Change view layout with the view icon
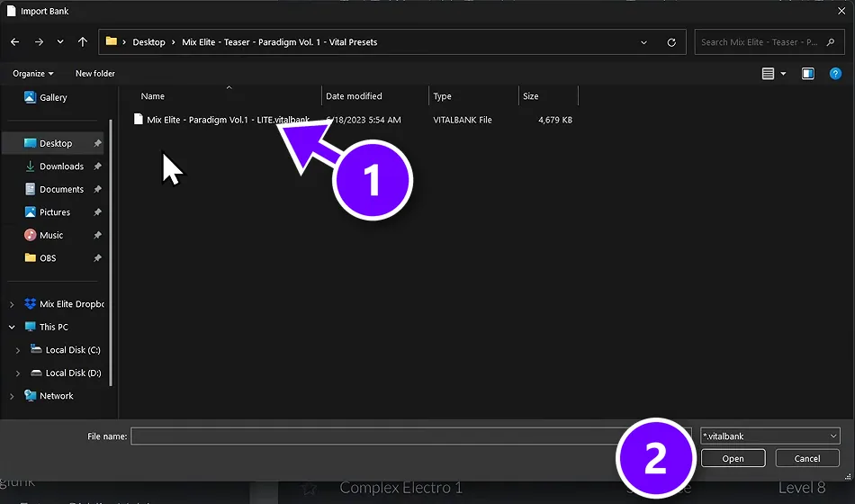Screen dimensions: 855x504 click(x=768, y=73)
